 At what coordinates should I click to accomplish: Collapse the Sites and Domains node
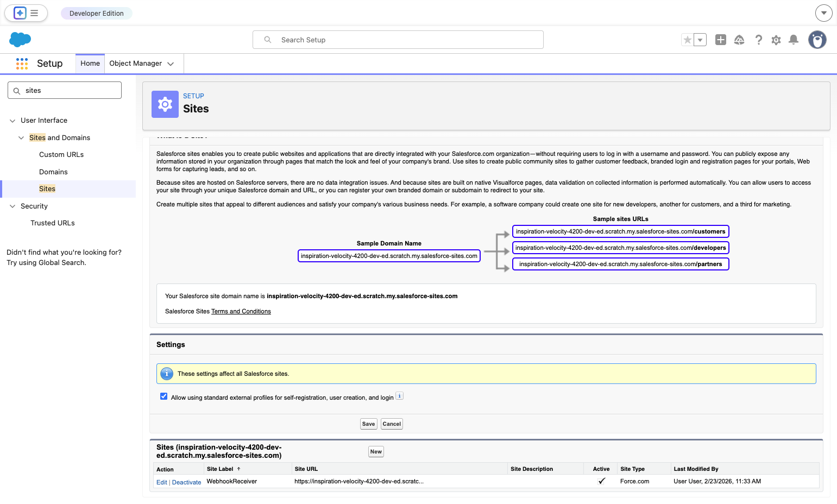(x=21, y=138)
